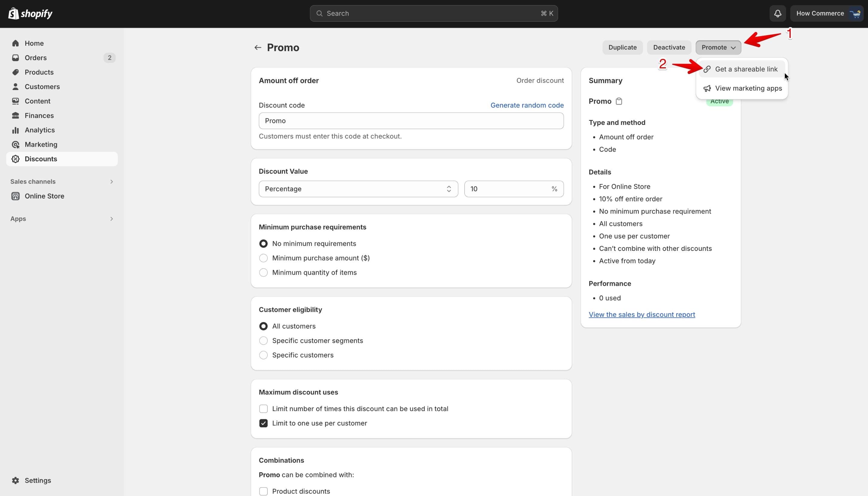Open the sales by discount report
868x496 pixels.
pos(642,314)
